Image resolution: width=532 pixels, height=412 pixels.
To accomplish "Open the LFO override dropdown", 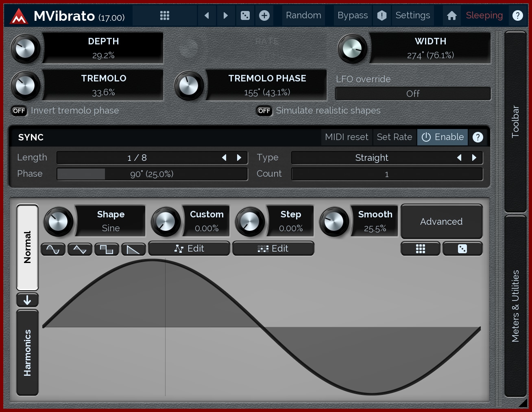I will pos(413,94).
